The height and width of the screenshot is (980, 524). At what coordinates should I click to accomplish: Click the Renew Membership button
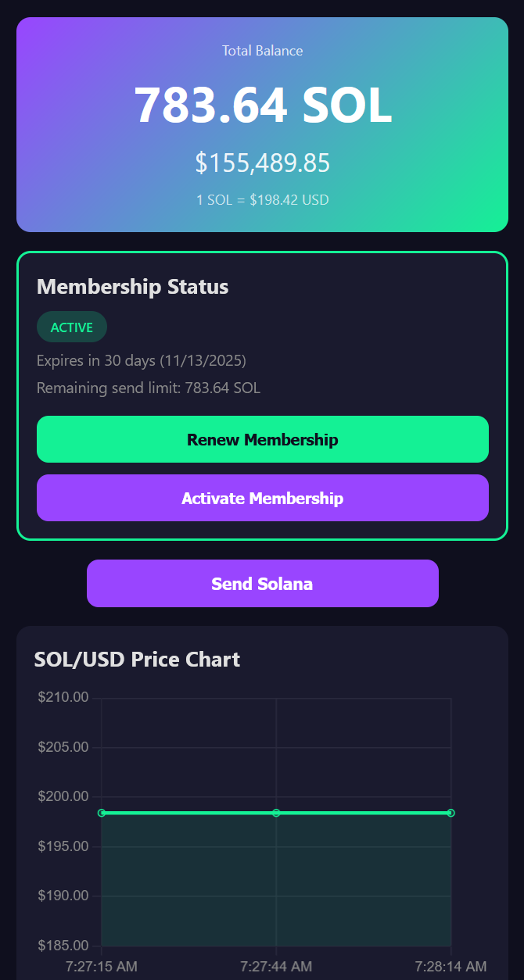262,439
